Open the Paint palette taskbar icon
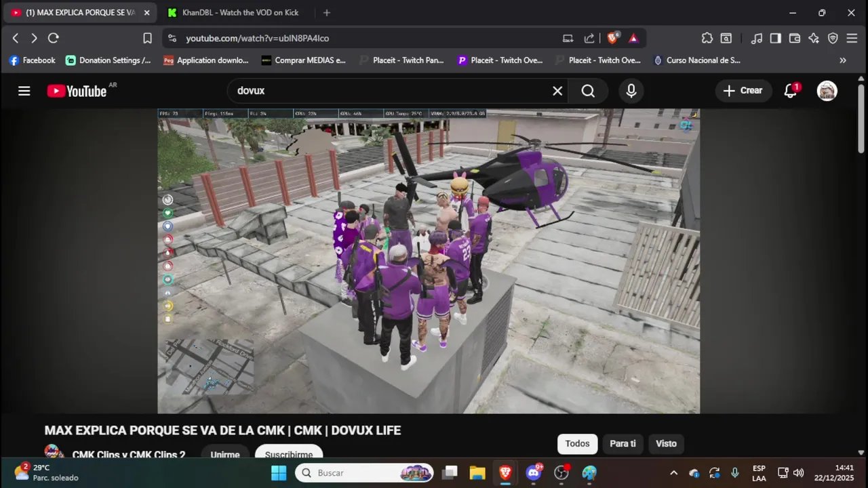868x488 pixels. pos(589,473)
